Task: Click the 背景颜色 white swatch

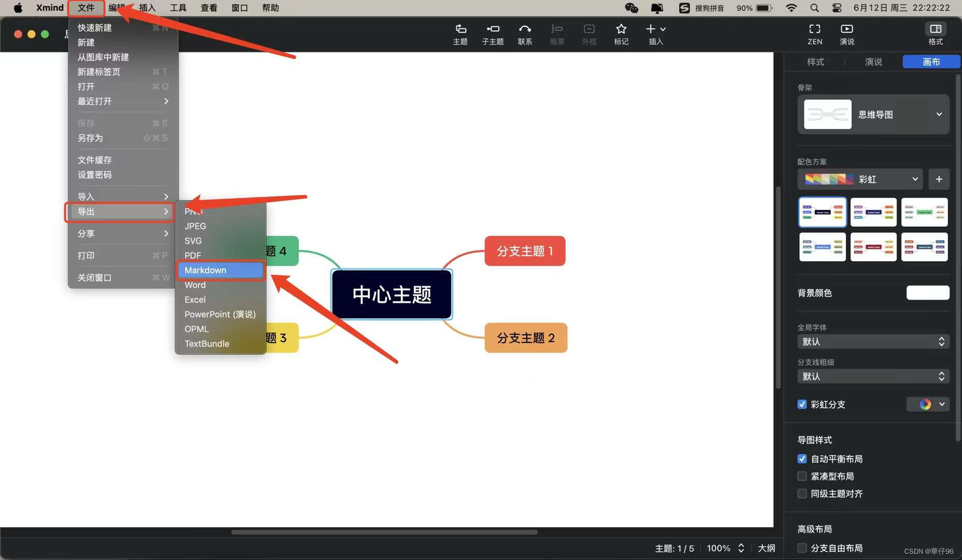Action: pyautogui.click(x=928, y=293)
